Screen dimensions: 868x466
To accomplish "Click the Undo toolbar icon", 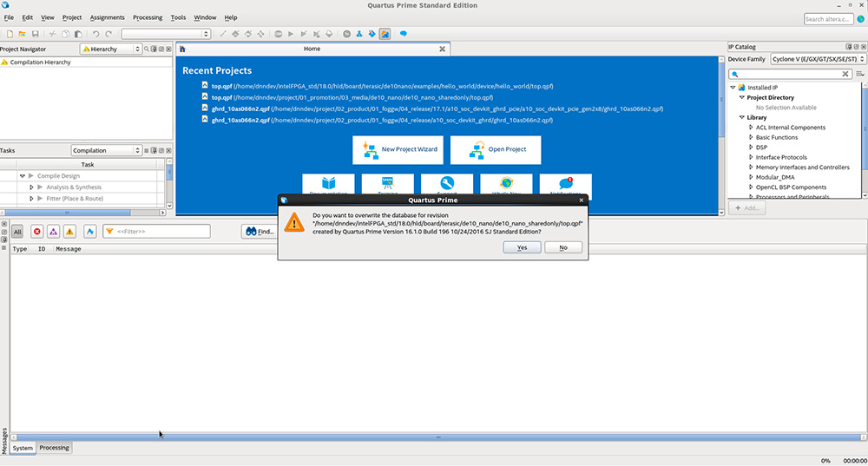I will point(95,34).
